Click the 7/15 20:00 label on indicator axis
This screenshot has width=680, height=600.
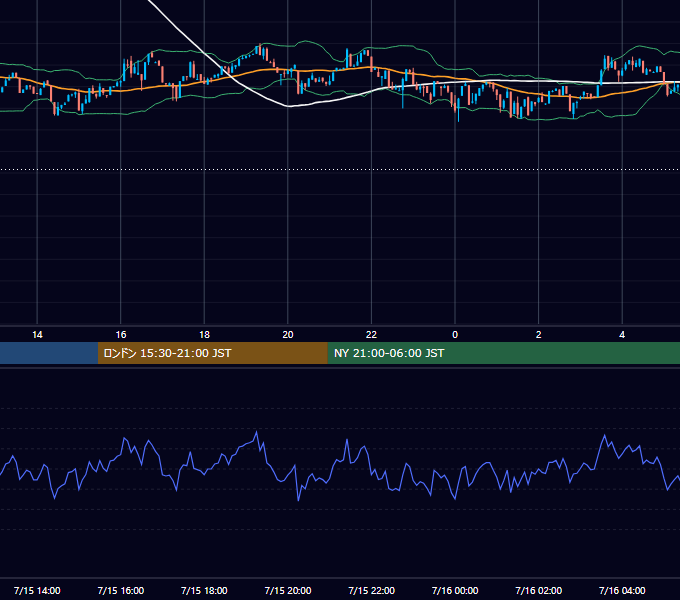(x=288, y=590)
